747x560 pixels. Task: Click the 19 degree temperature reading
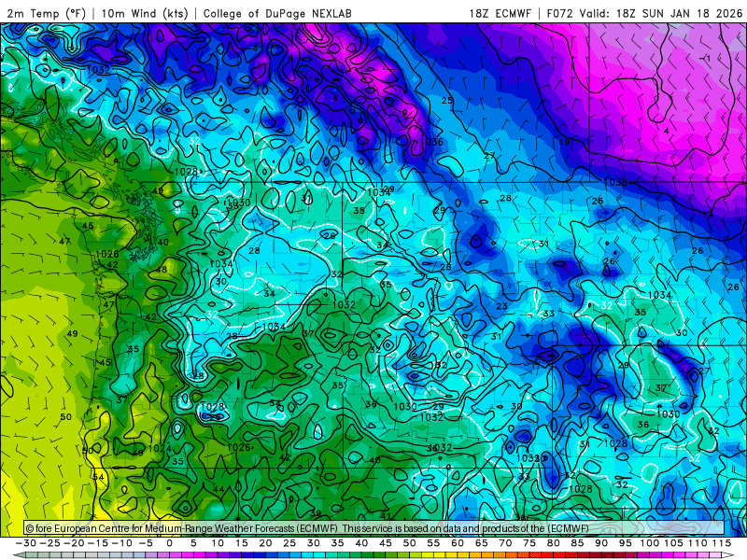coord(564,142)
